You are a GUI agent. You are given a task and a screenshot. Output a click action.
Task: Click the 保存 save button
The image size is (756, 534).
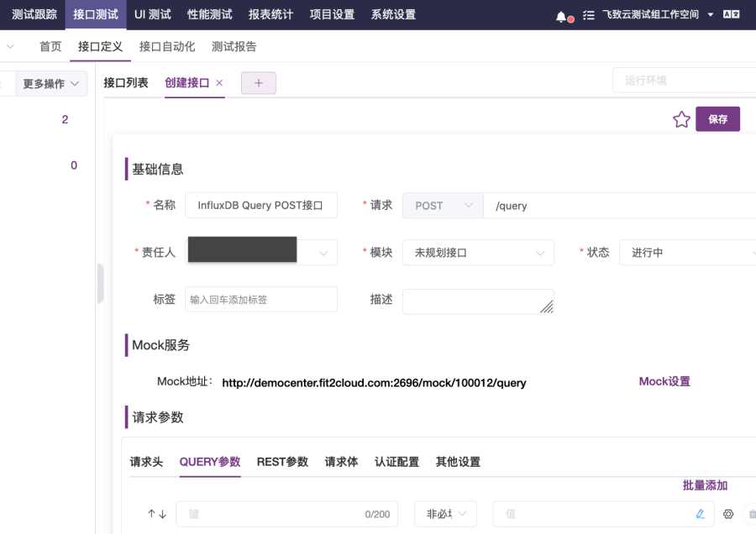717,119
